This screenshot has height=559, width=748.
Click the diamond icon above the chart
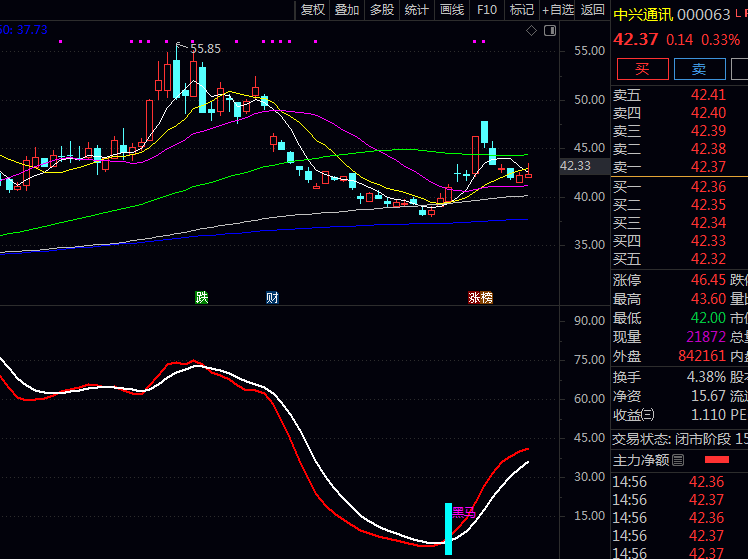[532, 31]
